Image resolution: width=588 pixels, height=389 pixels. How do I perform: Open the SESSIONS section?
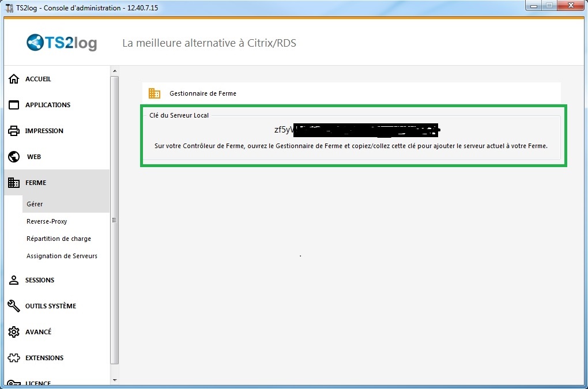[40, 280]
